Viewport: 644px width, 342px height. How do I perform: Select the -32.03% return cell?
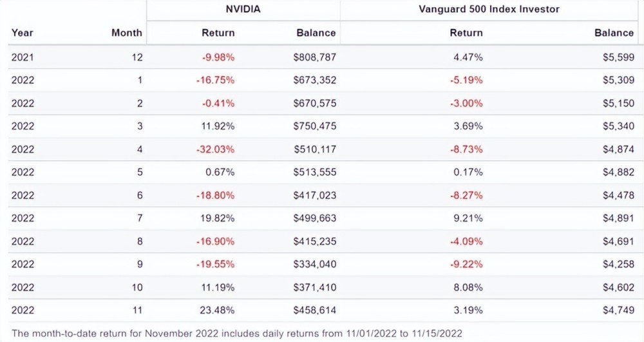218,149
